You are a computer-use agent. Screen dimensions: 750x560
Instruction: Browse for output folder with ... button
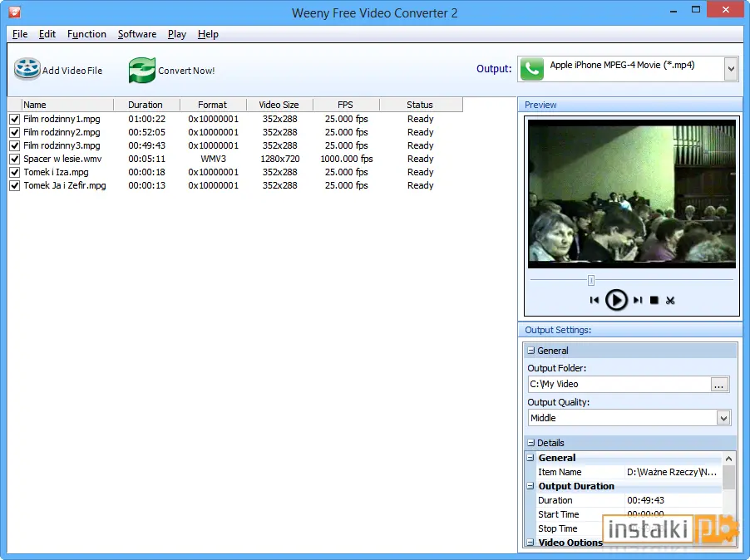click(719, 385)
